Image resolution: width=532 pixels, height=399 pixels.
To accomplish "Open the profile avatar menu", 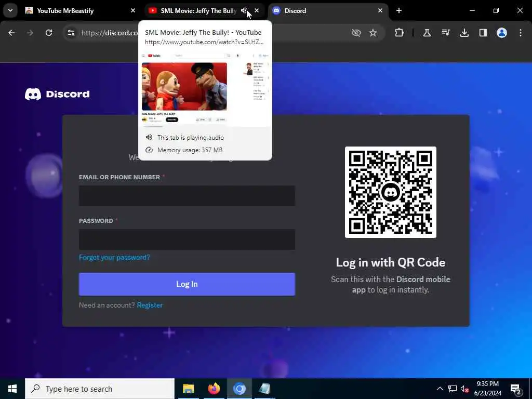I will pos(502,33).
